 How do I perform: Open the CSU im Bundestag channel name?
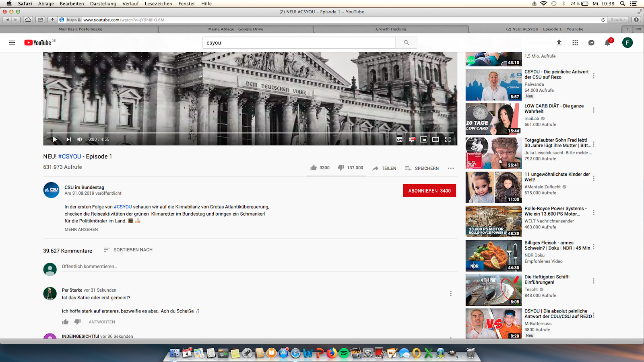click(x=84, y=187)
